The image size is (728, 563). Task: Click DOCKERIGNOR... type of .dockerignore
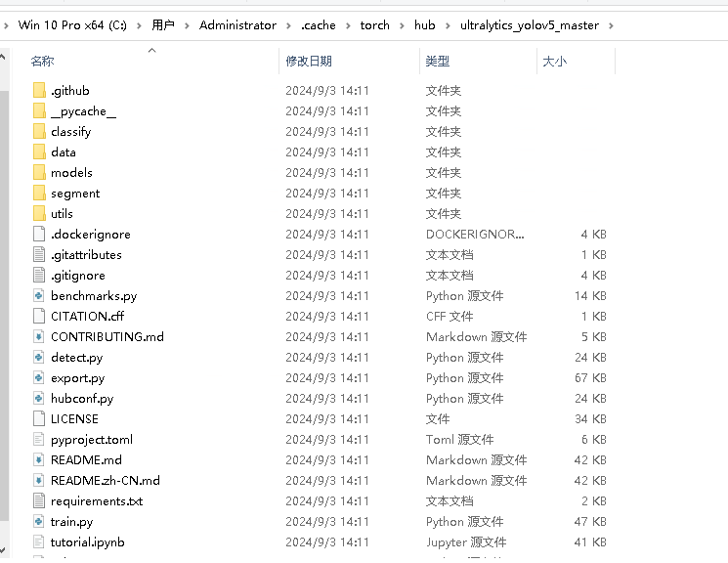click(475, 235)
